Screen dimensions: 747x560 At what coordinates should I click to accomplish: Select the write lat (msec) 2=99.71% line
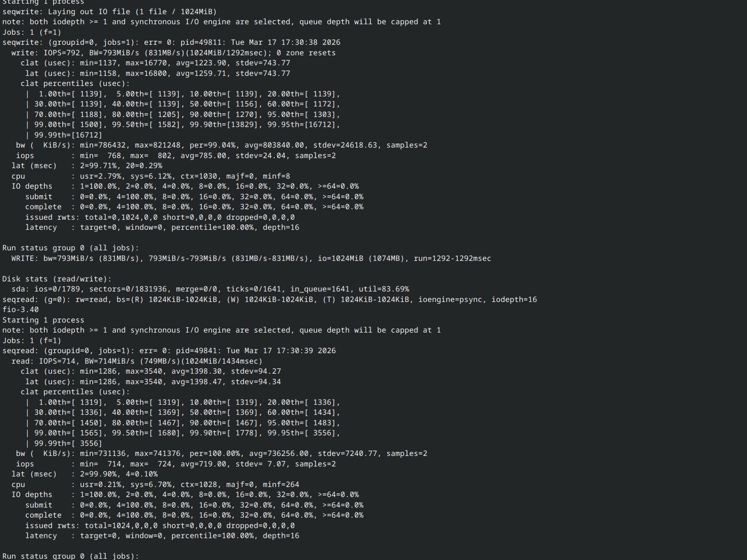87,166
